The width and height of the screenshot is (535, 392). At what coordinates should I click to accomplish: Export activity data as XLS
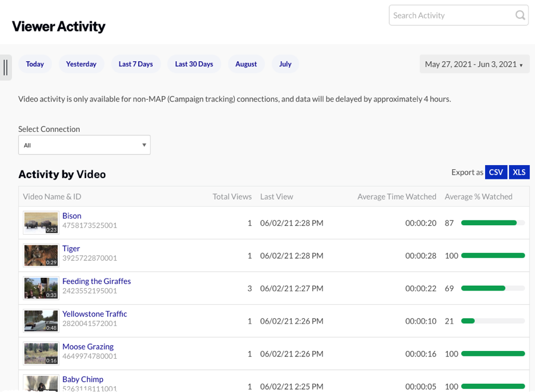519,172
